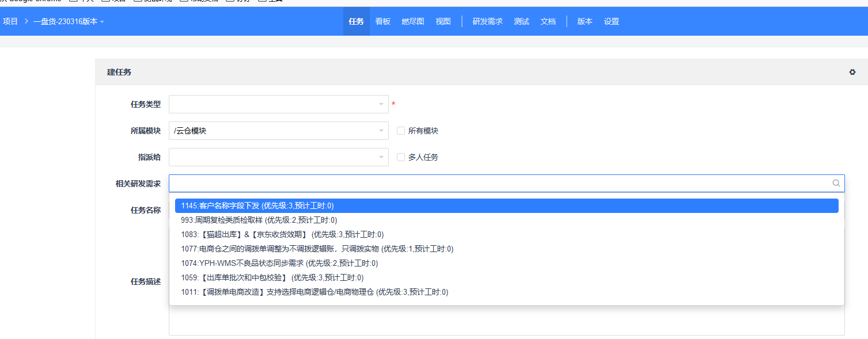
Task: Enable the 所有模块 checkbox
Action: (401, 131)
